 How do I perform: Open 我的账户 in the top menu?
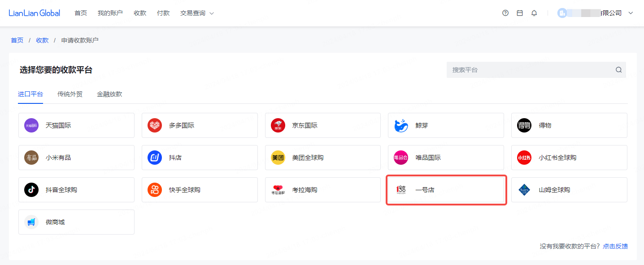110,13
